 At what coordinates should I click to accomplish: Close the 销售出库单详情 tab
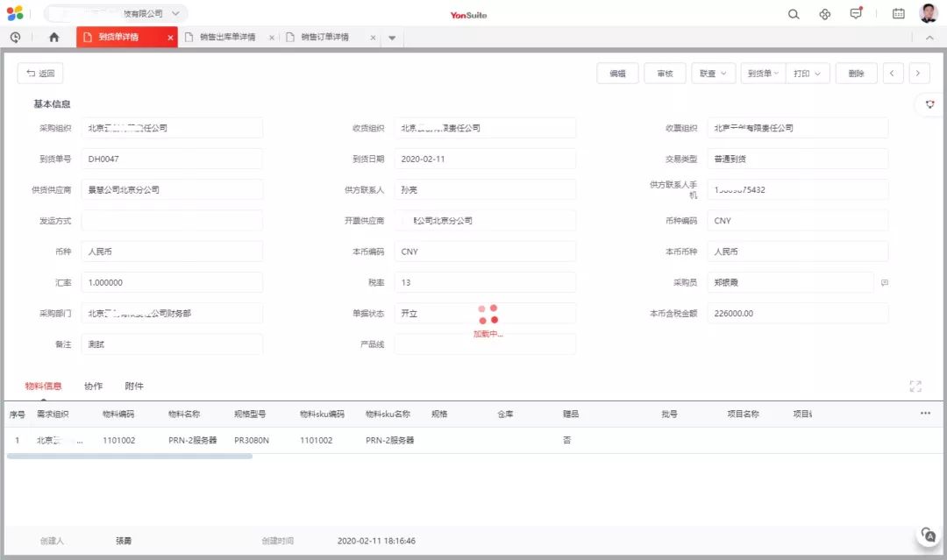[272, 38]
